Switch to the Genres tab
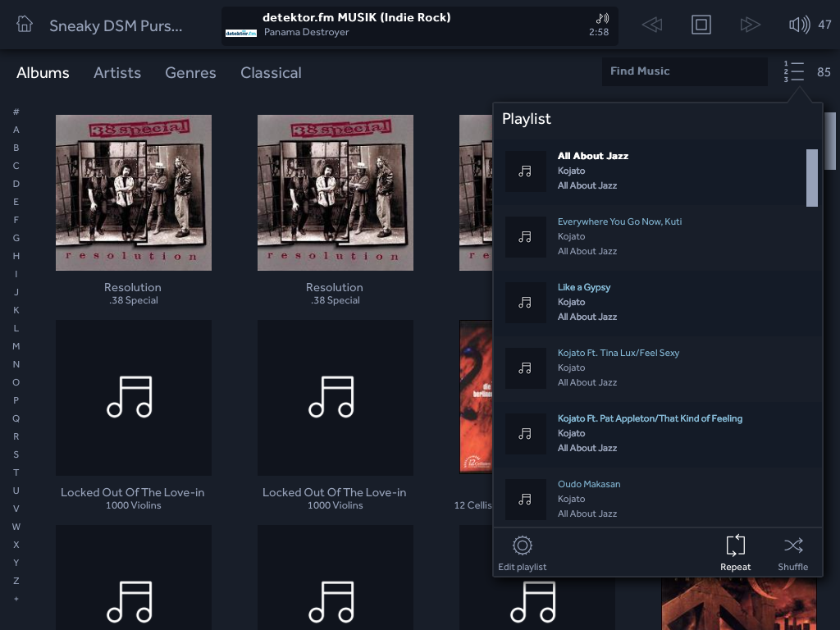 pyautogui.click(x=190, y=73)
